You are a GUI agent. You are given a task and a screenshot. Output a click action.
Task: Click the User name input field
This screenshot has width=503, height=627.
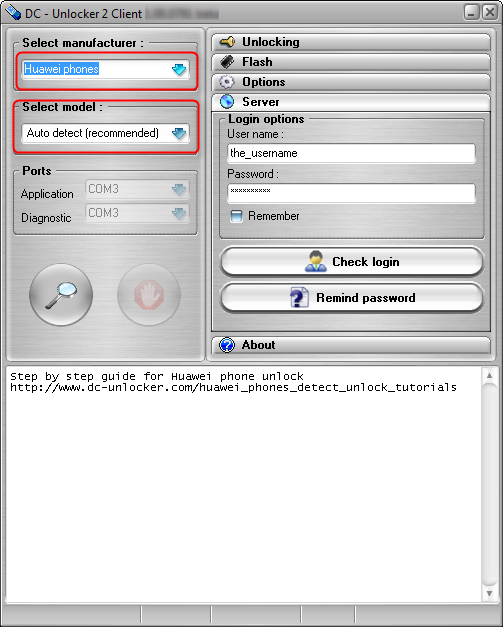pos(351,154)
